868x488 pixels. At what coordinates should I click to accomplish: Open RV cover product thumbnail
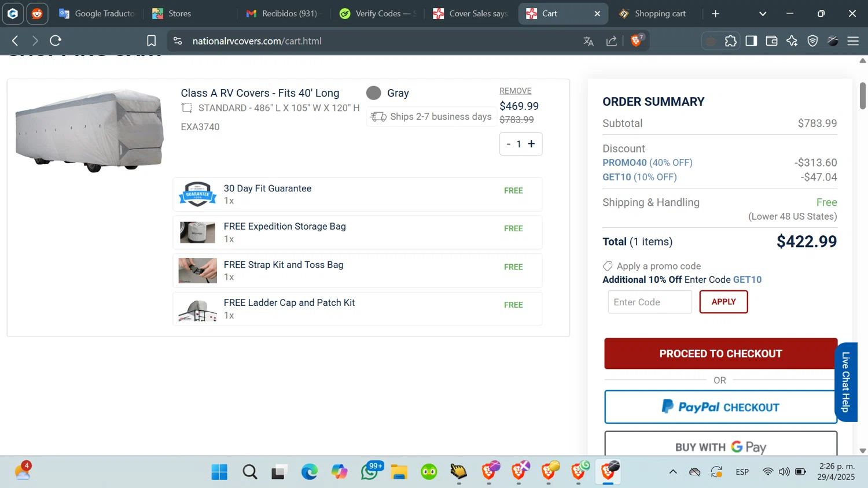pos(90,130)
